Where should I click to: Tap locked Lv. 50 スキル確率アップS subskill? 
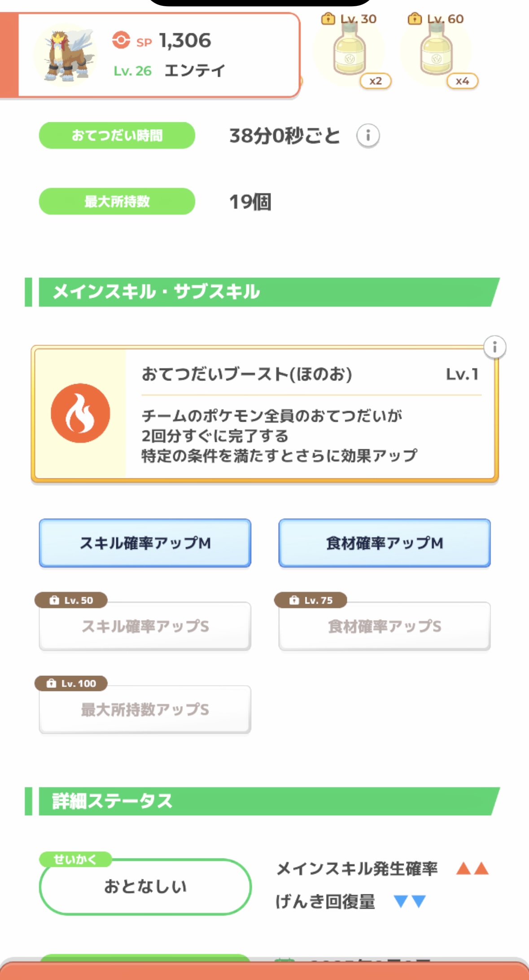(145, 626)
